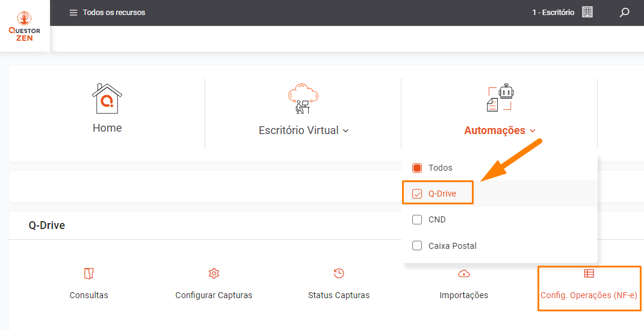644x330 pixels.
Task: Select the Q-Drive menu label
Action: pyautogui.click(x=442, y=194)
